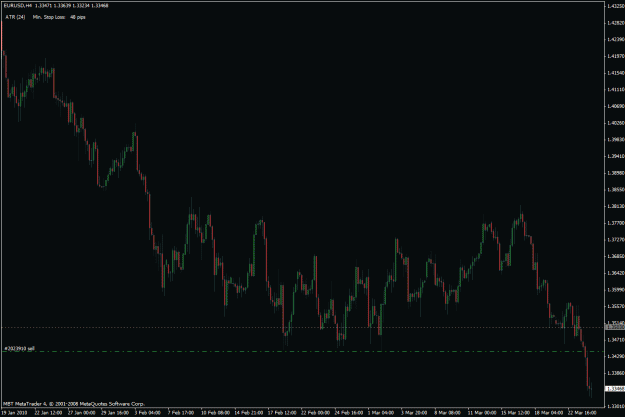Select the #2023910 sell order label
Screen dimensions: 625x417
20,348
